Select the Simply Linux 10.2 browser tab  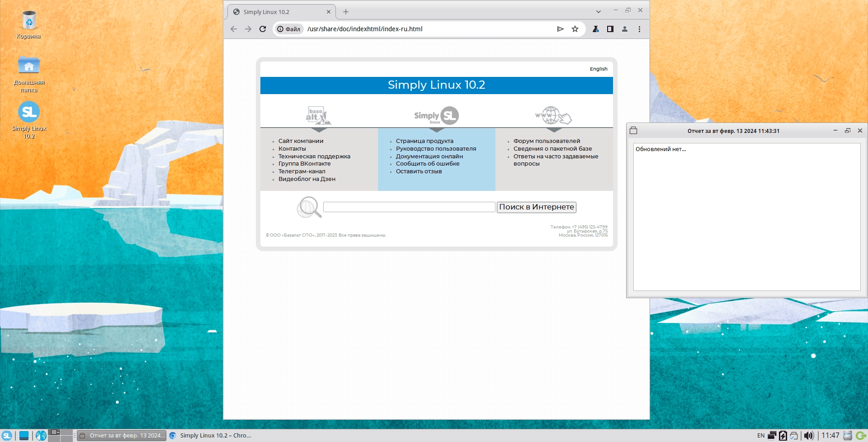[281, 12]
